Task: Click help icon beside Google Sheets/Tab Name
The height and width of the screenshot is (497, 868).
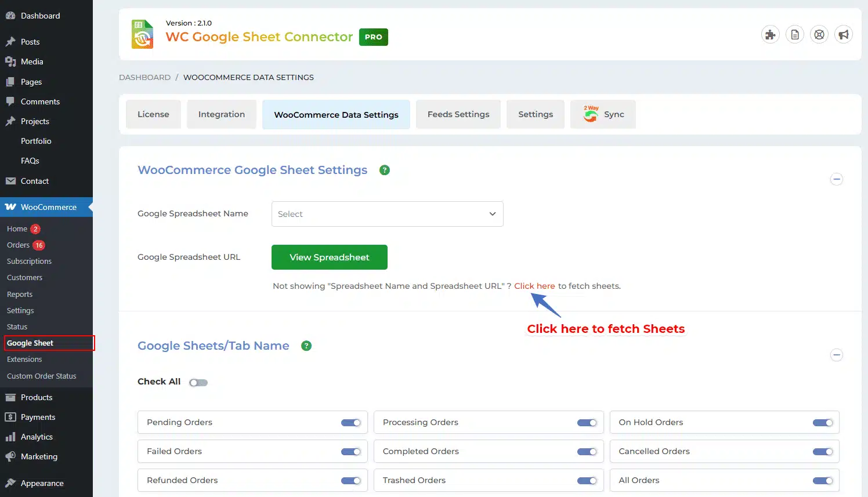Action: 306,346
